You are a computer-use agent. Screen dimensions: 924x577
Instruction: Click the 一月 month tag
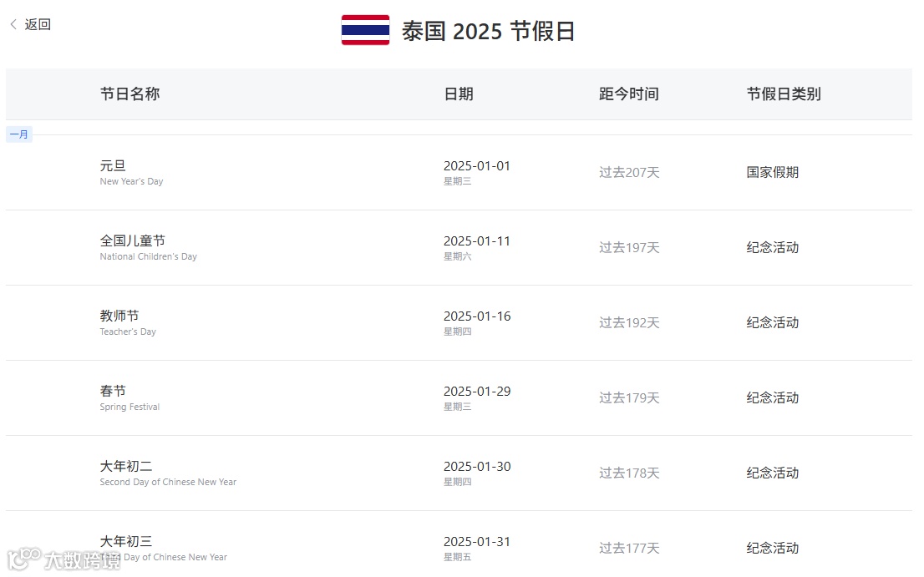point(19,134)
